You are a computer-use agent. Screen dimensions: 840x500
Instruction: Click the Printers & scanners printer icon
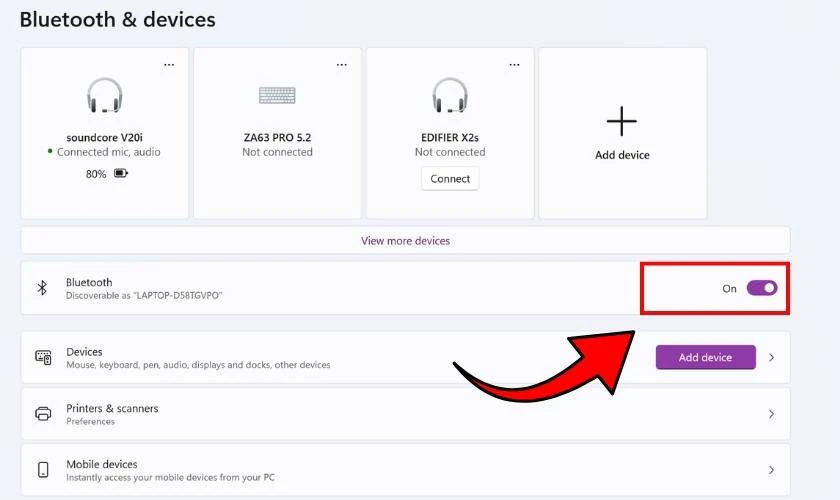[x=43, y=414]
